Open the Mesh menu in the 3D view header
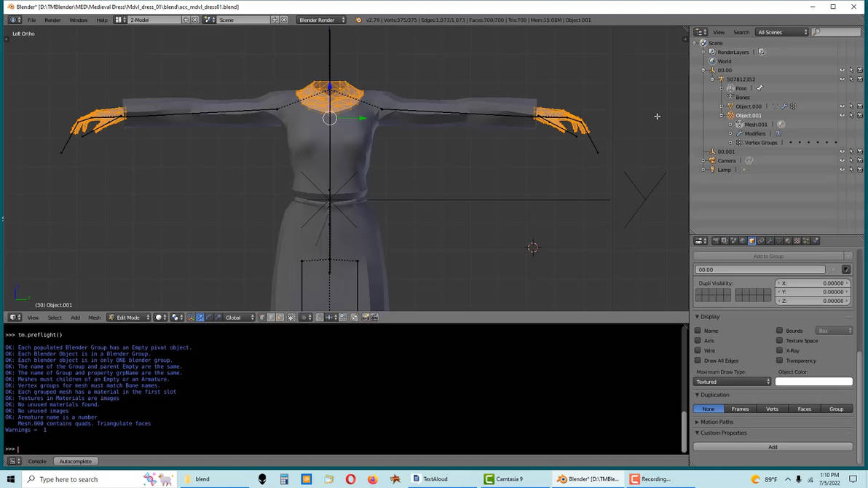Viewport: 868px width, 488px height. click(x=94, y=317)
